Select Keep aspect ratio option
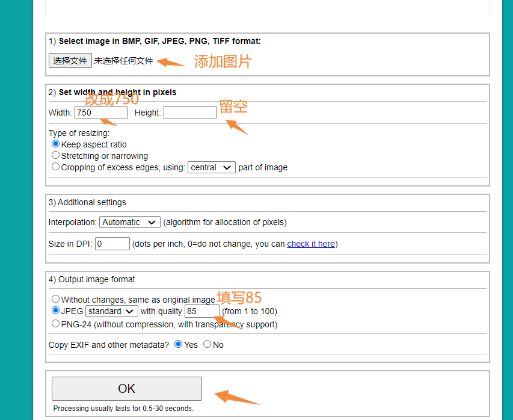Viewport: 513px width, 420px height. click(55, 144)
